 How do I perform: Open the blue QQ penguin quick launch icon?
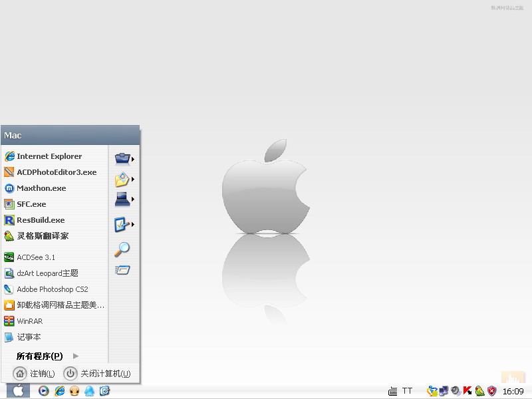point(89,391)
